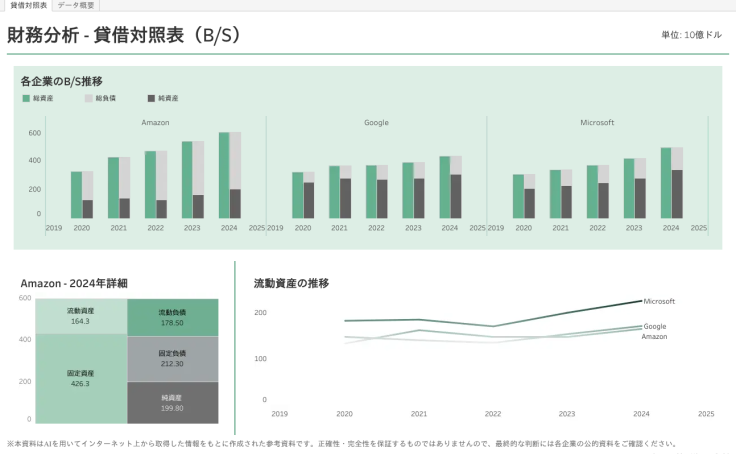The width and height of the screenshot is (736, 454).
Task: Select Amazon 2021 green total assets bar
Action: (113, 188)
